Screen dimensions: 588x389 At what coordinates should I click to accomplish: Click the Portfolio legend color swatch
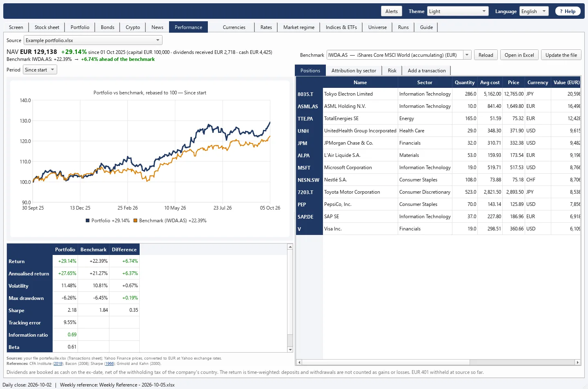(87, 221)
